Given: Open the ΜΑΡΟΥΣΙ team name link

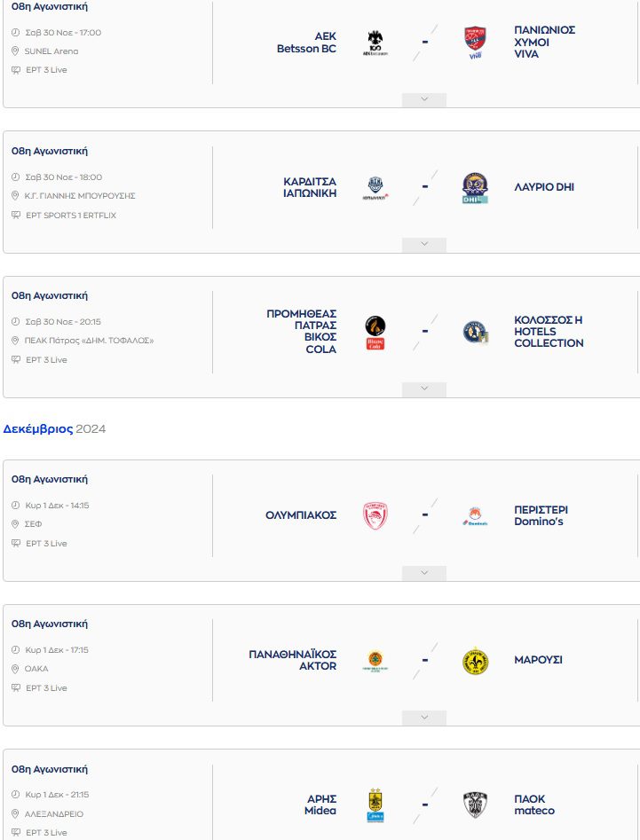Looking at the screenshot, I should (x=538, y=660).
